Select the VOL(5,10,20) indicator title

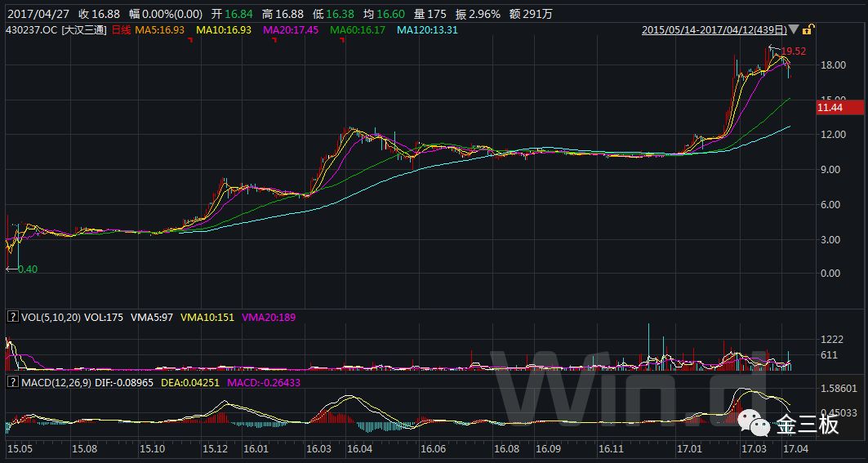coord(51,315)
